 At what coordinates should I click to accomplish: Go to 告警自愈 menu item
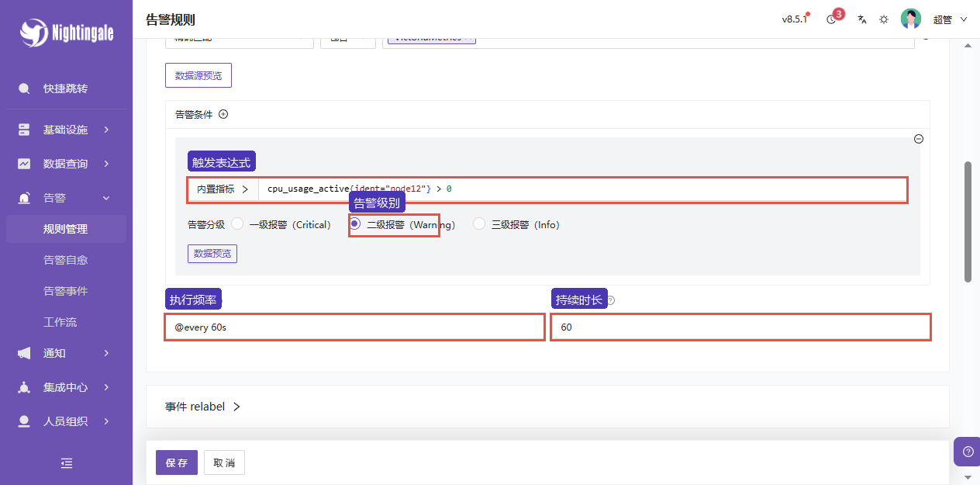[x=66, y=260]
